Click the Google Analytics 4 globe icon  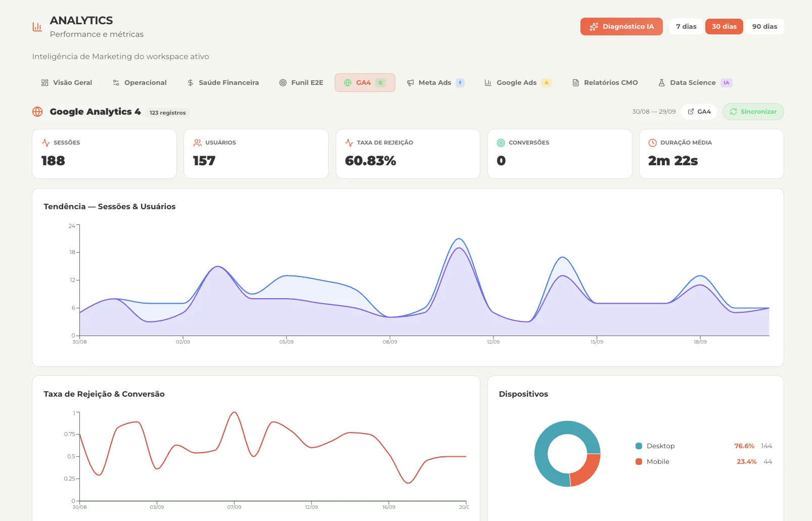tap(37, 112)
